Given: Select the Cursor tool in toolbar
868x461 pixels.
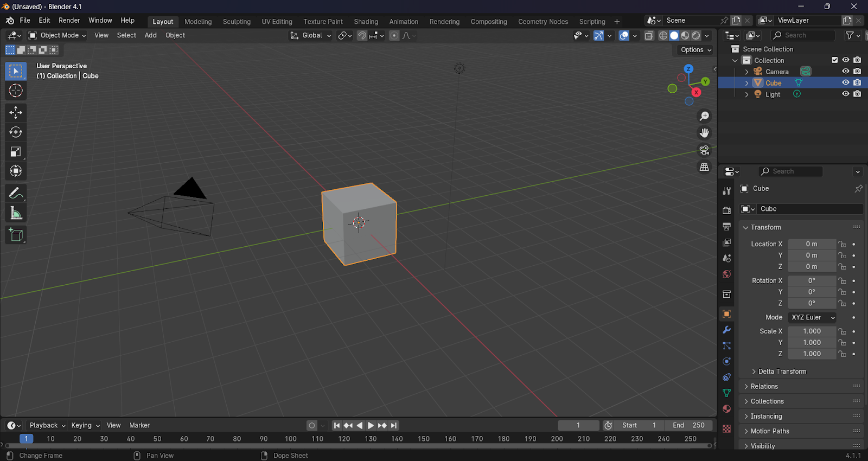Looking at the screenshot, I should [x=16, y=91].
